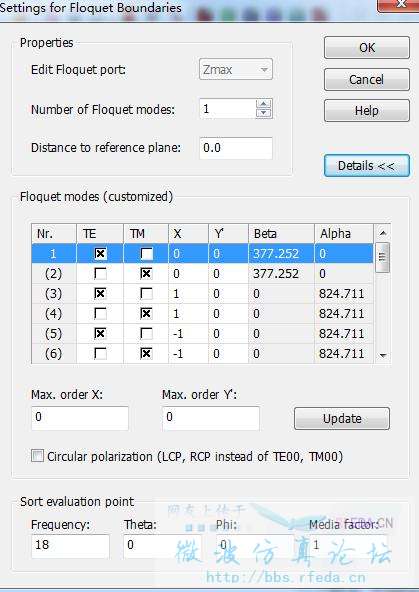Click the mode table scroll down arrow
419x592 pixels.
(x=383, y=355)
